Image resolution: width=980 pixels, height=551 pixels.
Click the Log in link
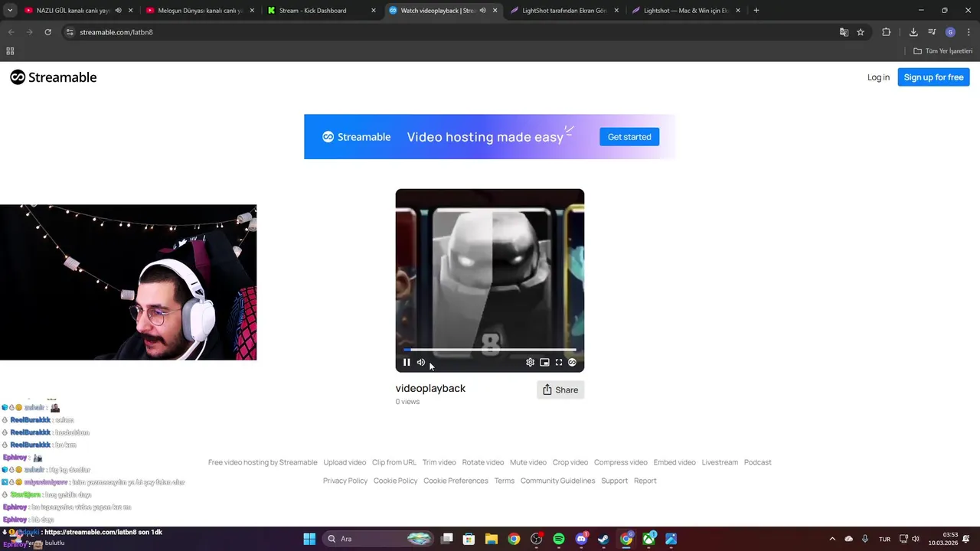[878, 77]
